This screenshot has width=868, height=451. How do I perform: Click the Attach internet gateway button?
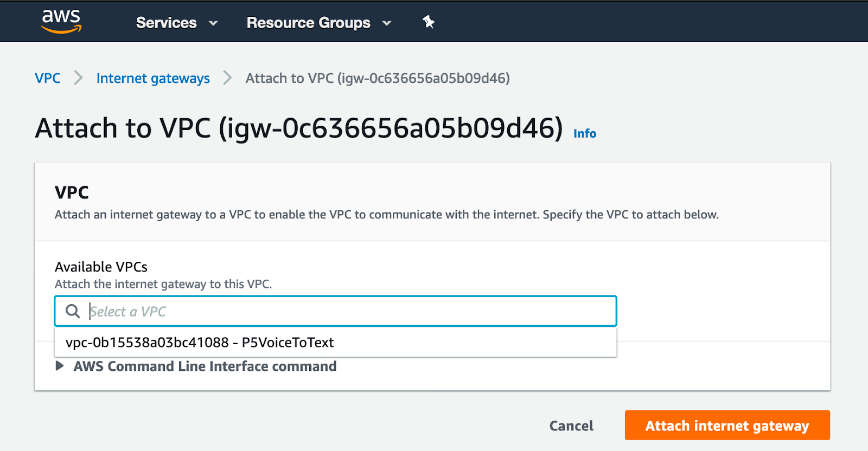point(727,426)
